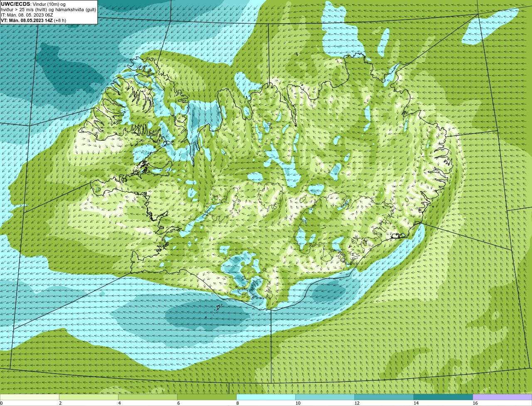Click the 'IT: Mán. 08. 05. 2023 06Z' line

[26, 15]
